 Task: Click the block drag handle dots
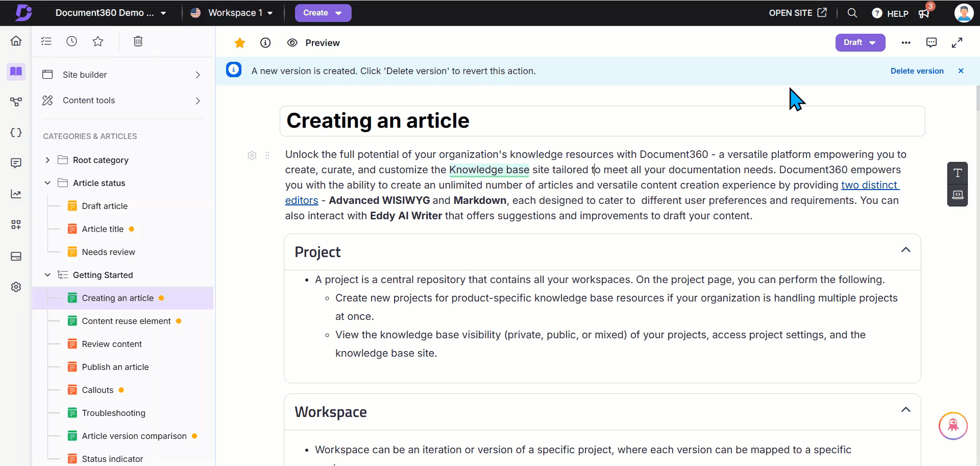tap(267, 155)
